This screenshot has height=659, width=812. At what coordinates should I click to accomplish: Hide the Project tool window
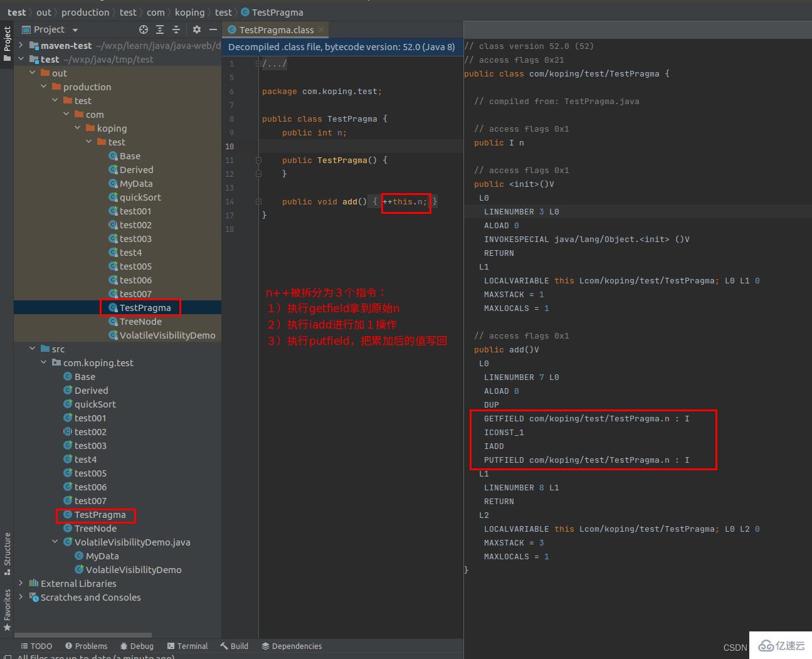(x=213, y=29)
